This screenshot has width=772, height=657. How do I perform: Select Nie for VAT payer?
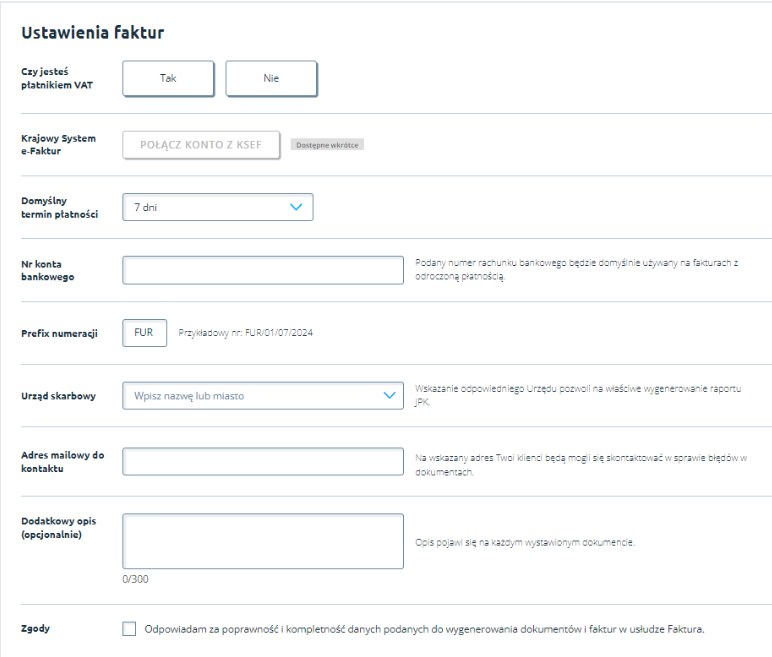click(x=271, y=78)
